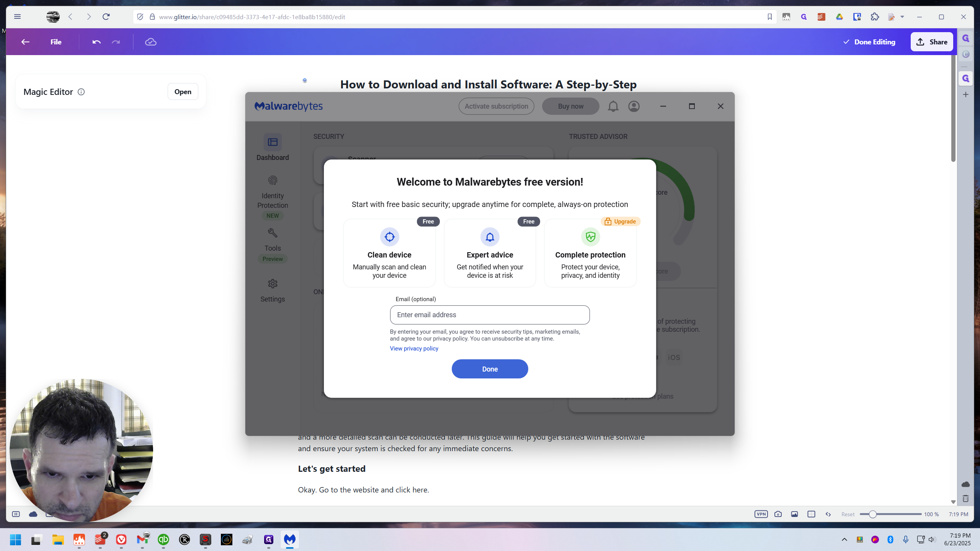Viewport: 980px width, 551px height.
Task: Click the Expert advice card title
Action: click(x=490, y=255)
